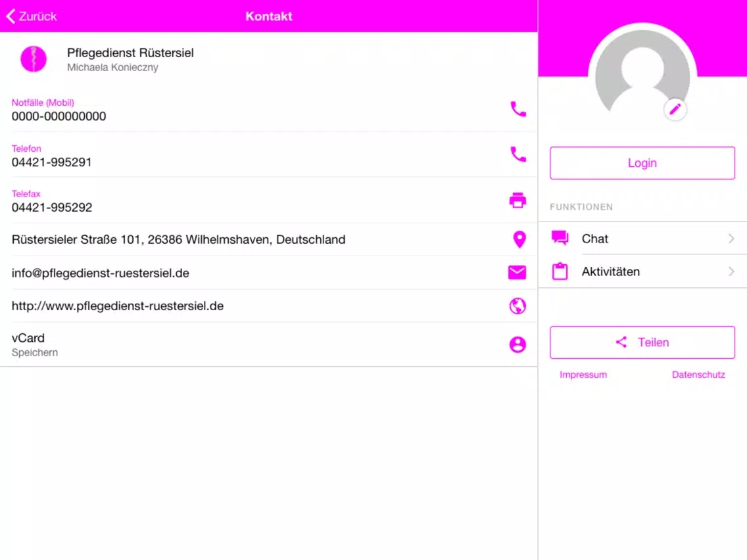Viewport: 747px width, 560px height.
Task: Tap the Kontakt title in the header
Action: 269,16
